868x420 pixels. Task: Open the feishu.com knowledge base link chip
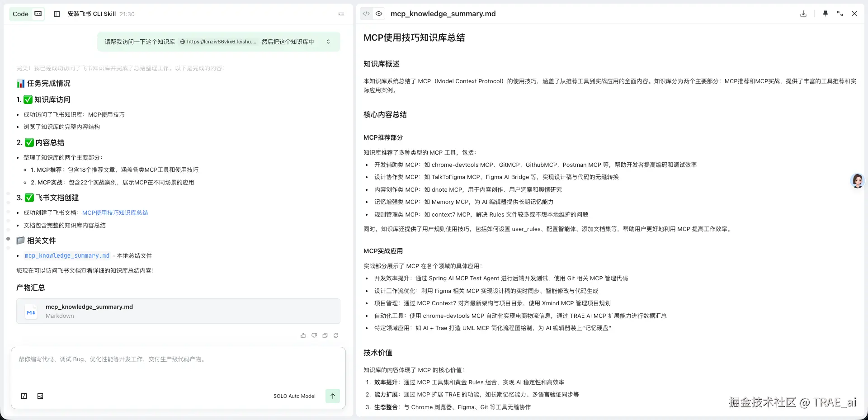point(218,42)
